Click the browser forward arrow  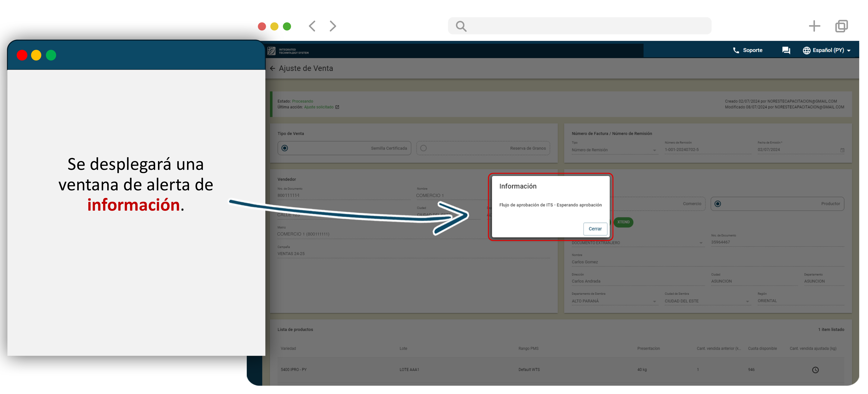[x=333, y=26]
